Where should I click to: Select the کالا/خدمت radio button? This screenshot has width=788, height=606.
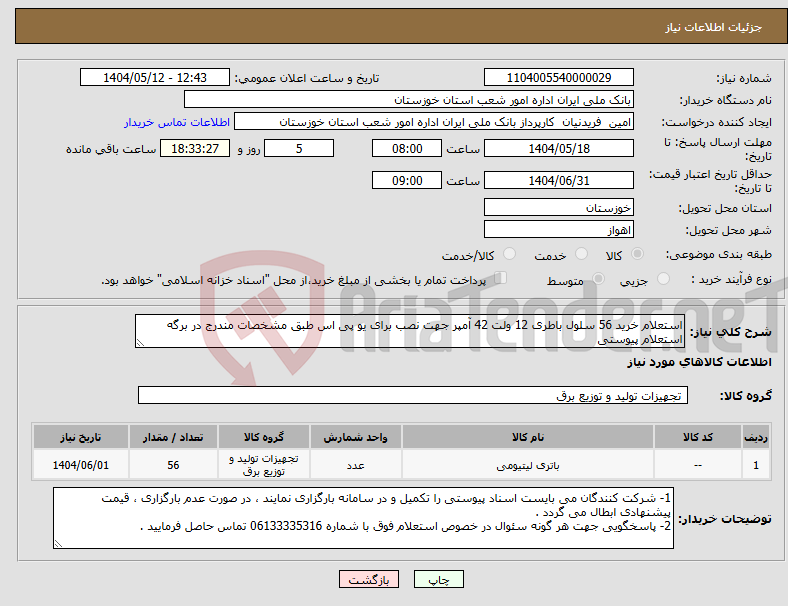510,254
